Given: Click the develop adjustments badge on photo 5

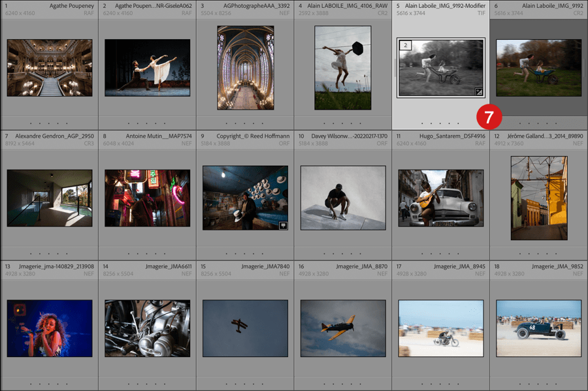Looking at the screenshot, I should 479,91.
